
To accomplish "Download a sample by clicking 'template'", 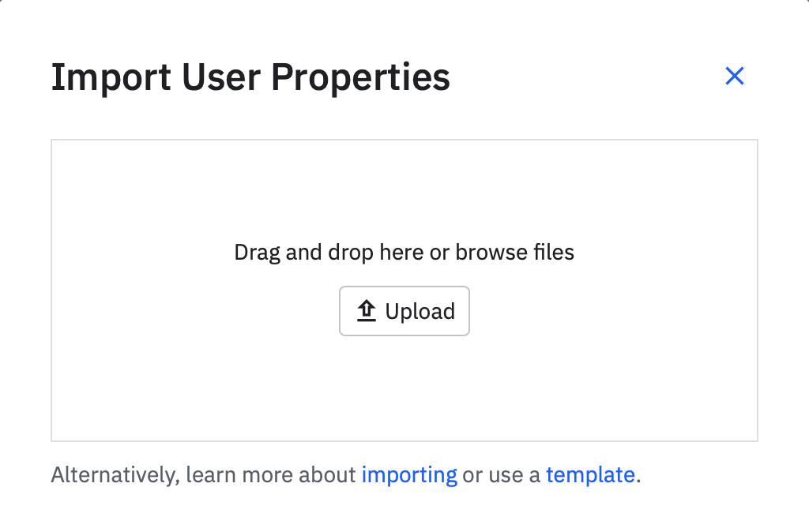I will (590, 475).
